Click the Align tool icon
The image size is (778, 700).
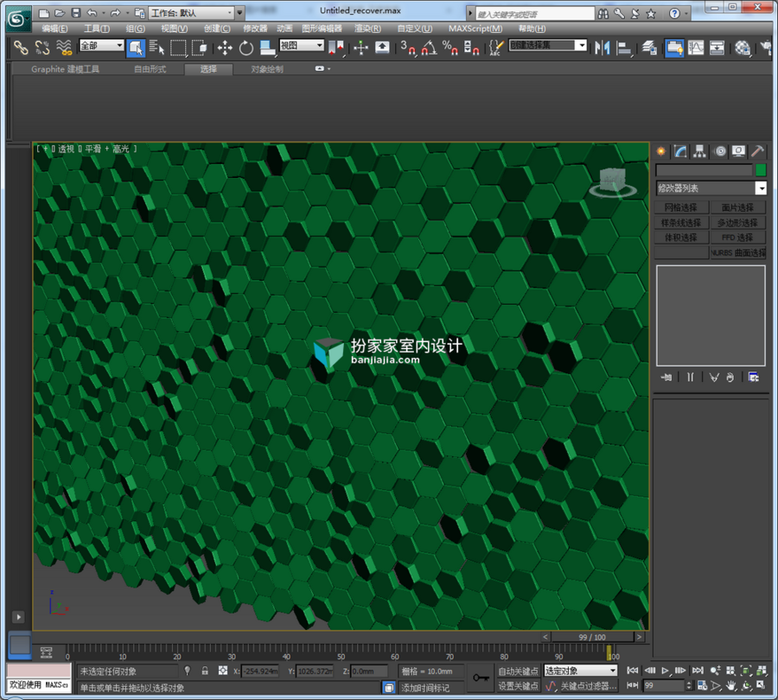623,48
